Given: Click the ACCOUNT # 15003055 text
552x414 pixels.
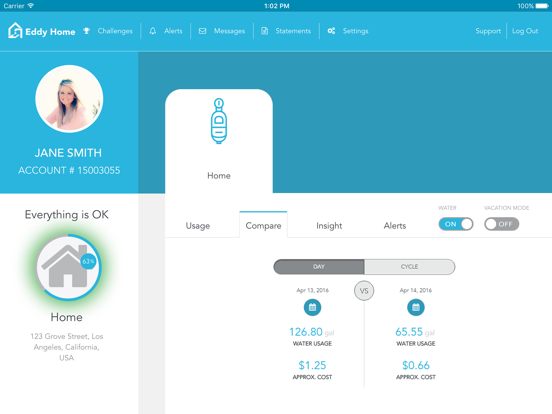Looking at the screenshot, I should coord(69,170).
